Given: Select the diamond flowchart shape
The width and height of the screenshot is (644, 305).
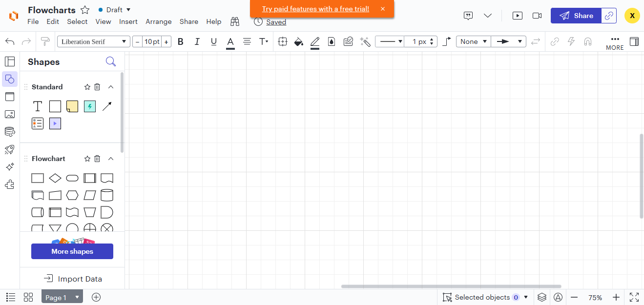Looking at the screenshot, I should [55, 178].
